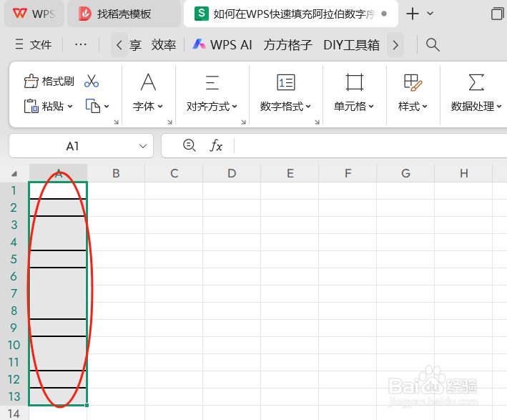Activate the 格式刷 format painter
This screenshot has width=507, height=420.
(49, 82)
